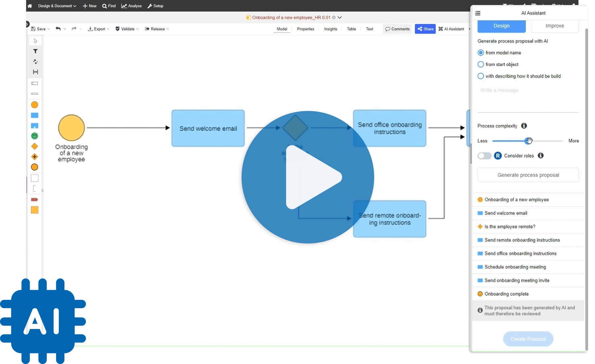Click Process complexity info icon
Image resolution: width=595 pixels, height=364 pixels.
pos(524,126)
